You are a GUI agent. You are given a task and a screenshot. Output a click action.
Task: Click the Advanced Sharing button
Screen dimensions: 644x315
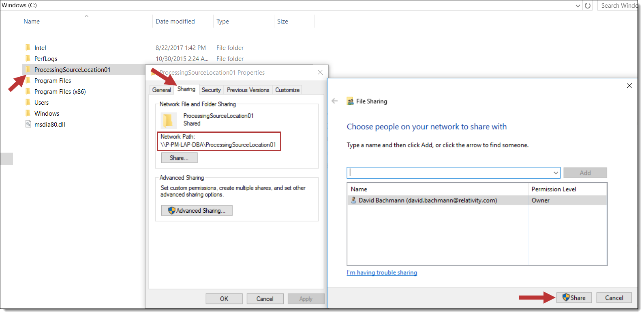coord(197,211)
